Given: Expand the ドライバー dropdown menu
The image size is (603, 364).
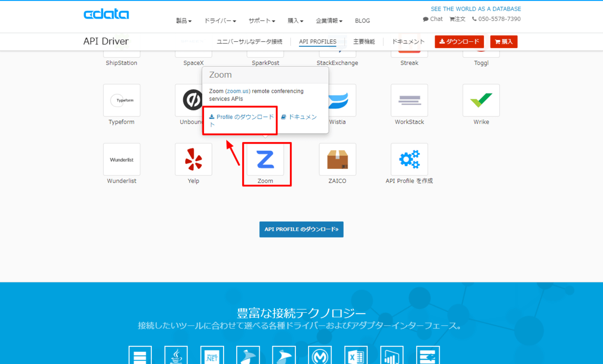Looking at the screenshot, I should tap(220, 21).
